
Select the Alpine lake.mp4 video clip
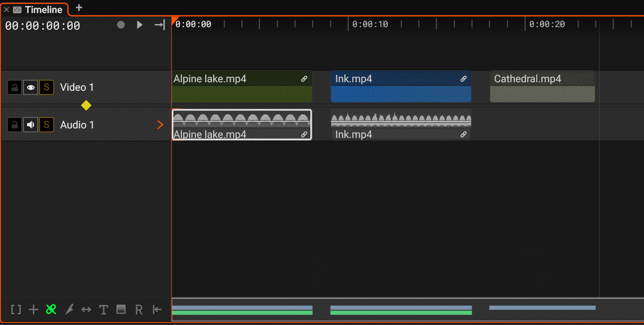[242, 86]
